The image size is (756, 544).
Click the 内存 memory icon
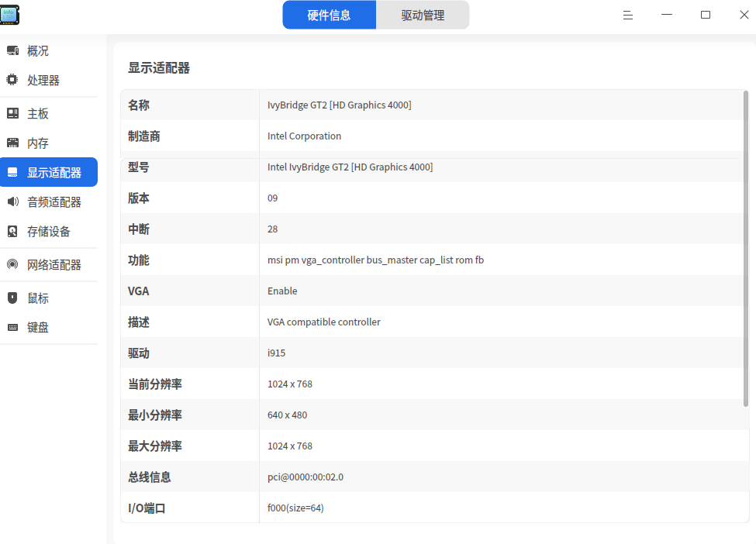tap(12, 143)
